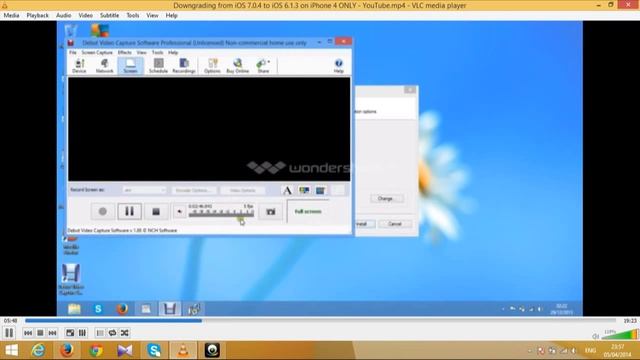The height and width of the screenshot is (360, 640).
Task: Open Debut File menu
Action: (73, 53)
